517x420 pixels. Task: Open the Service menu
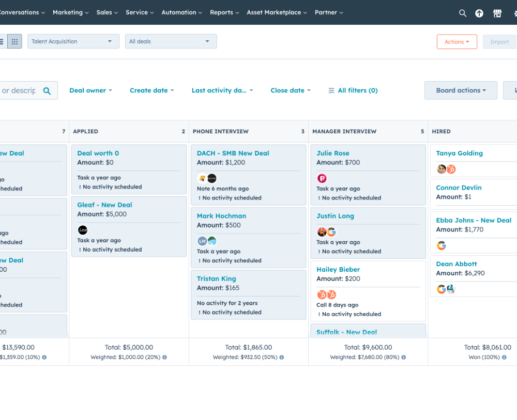[x=140, y=12]
